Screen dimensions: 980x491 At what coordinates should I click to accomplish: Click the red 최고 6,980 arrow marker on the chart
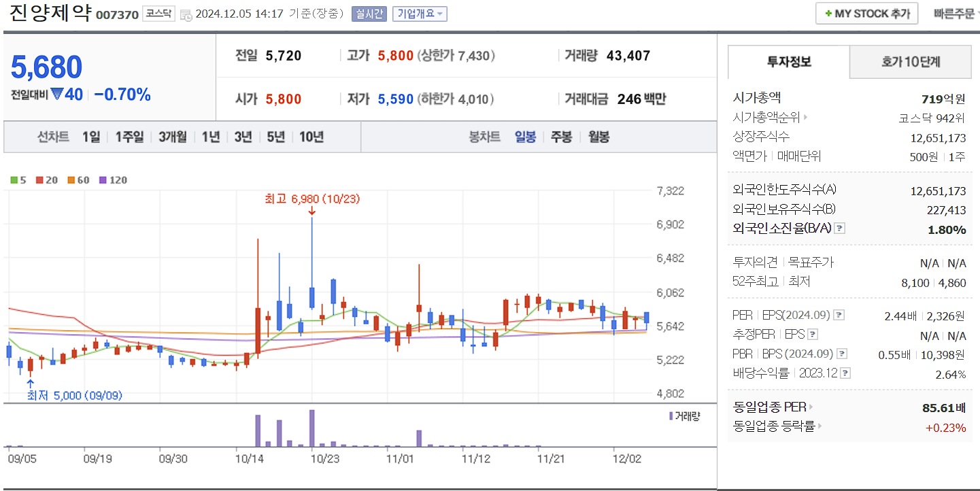[x=312, y=210]
